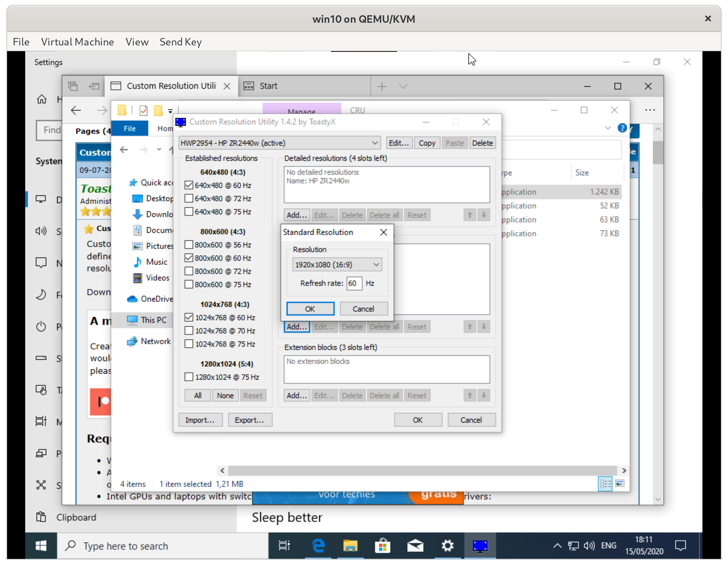Screen dimensions: 728x566
Task: Enable the 800x600 @ 56 Hz resolution
Action: [x=189, y=245]
